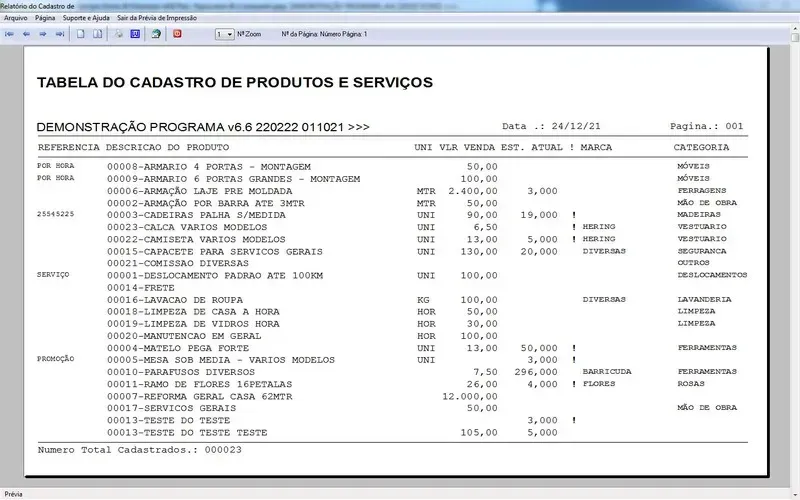The height and width of the screenshot is (500, 800).
Task: Jump to last page using toolbar arrow
Action: click(x=60, y=34)
